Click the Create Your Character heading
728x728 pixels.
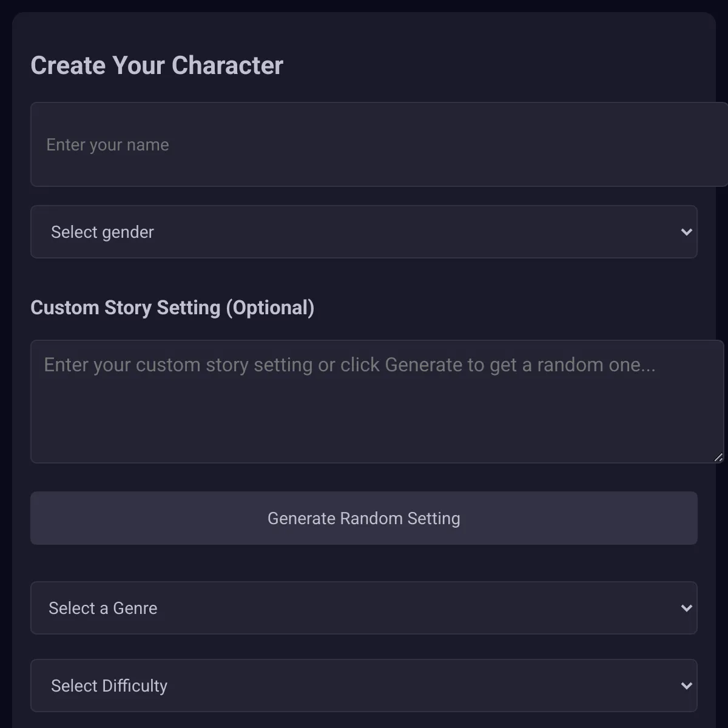click(x=157, y=66)
